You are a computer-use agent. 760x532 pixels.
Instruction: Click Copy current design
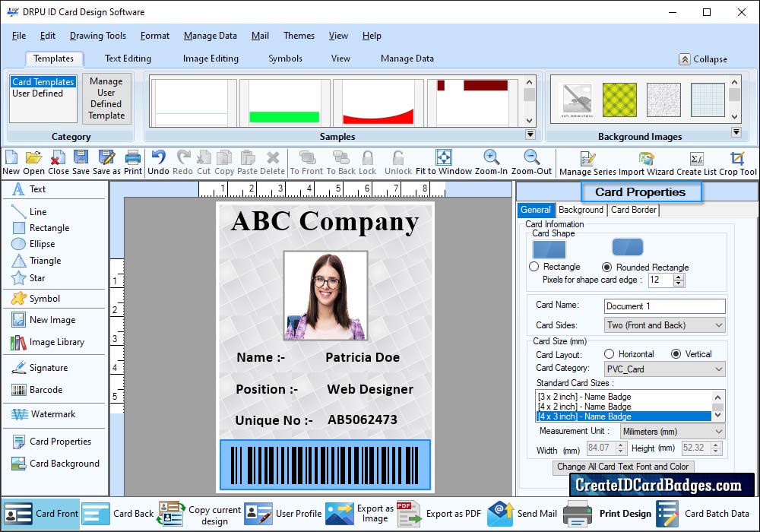[x=199, y=515]
